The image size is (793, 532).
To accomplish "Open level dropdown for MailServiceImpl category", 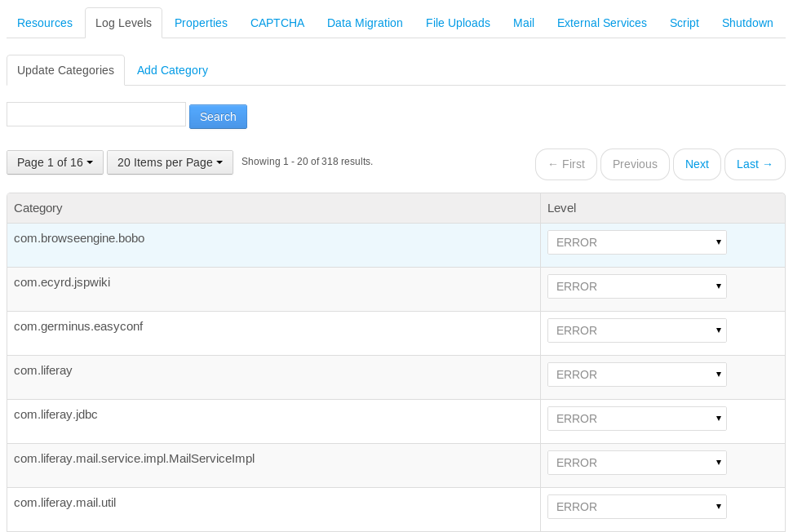I will coord(636,463).
